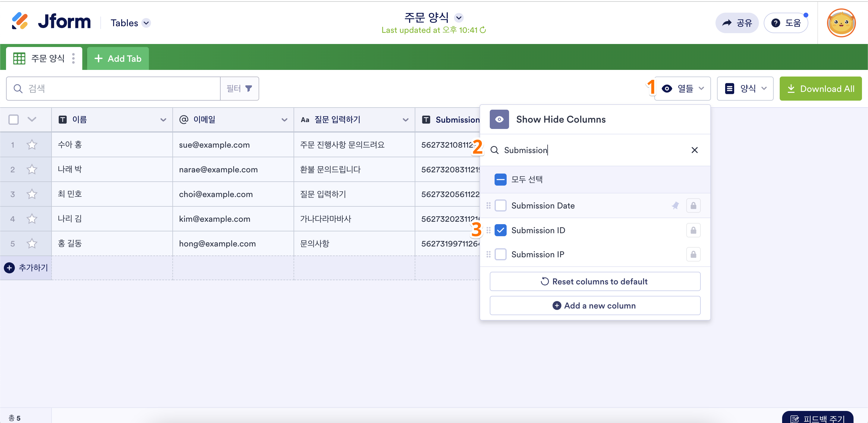The height and width of the screenshot is (423, 868).
Task: Open the 주문 양식 tab options menu
Action: 74,59
